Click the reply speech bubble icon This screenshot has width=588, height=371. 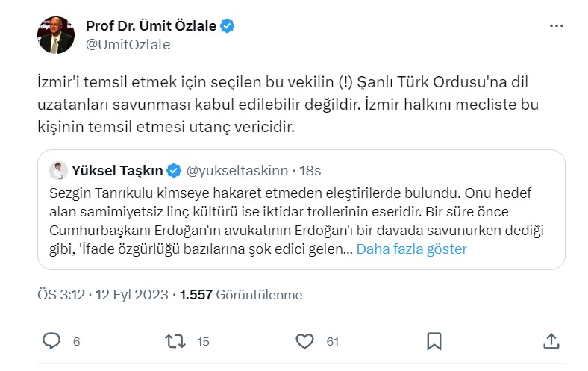click(x=51, y=341)
